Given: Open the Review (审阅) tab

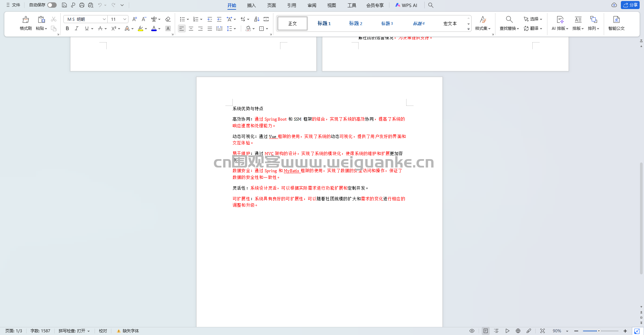Looking at the screenshot, I should [x=312, y=5].
